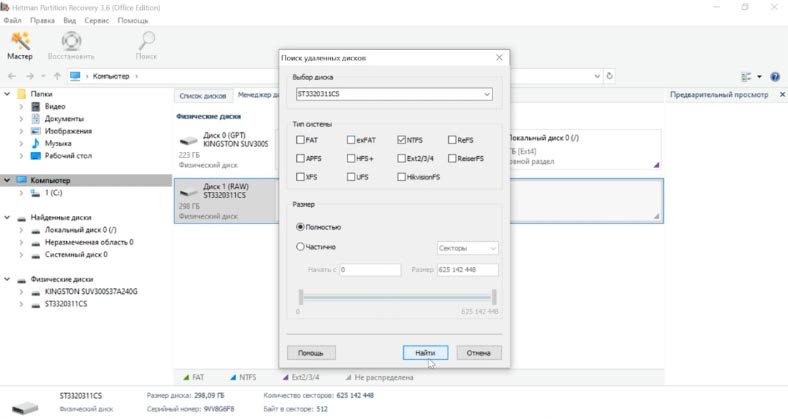Open the Поиск magnifier tool
Image resolution: width=788 pixels, height=419 pixels.
click(x=147, y=41)
